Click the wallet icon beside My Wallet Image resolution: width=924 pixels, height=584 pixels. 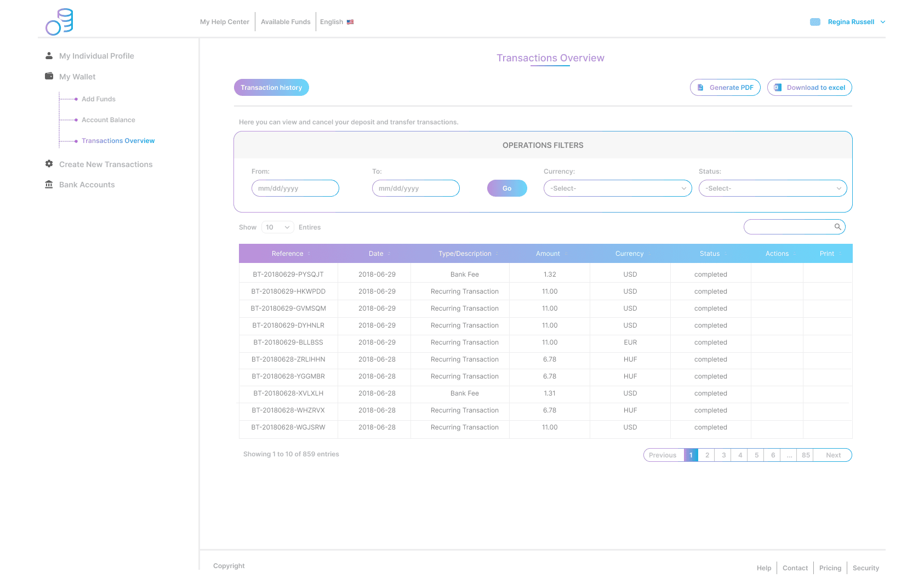[49, 76]
